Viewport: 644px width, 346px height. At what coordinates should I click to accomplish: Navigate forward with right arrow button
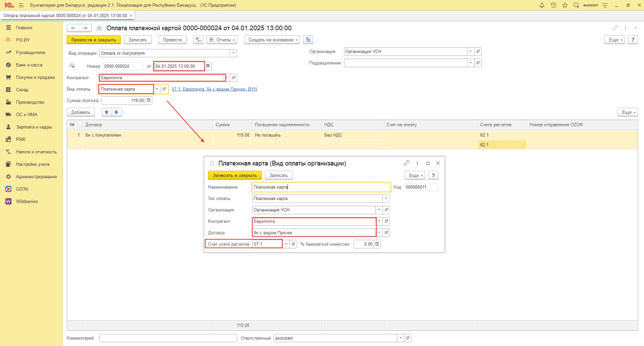[x=85, y=28]
